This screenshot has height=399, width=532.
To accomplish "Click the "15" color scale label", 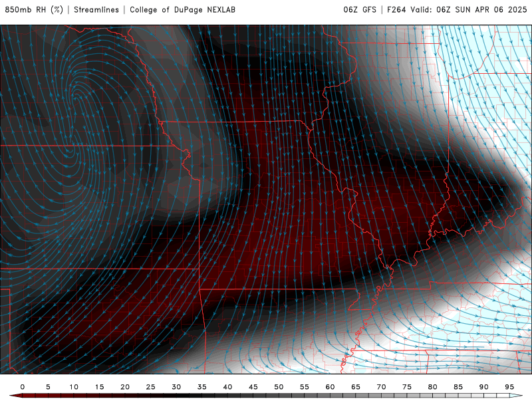I will tap(99, 387).
